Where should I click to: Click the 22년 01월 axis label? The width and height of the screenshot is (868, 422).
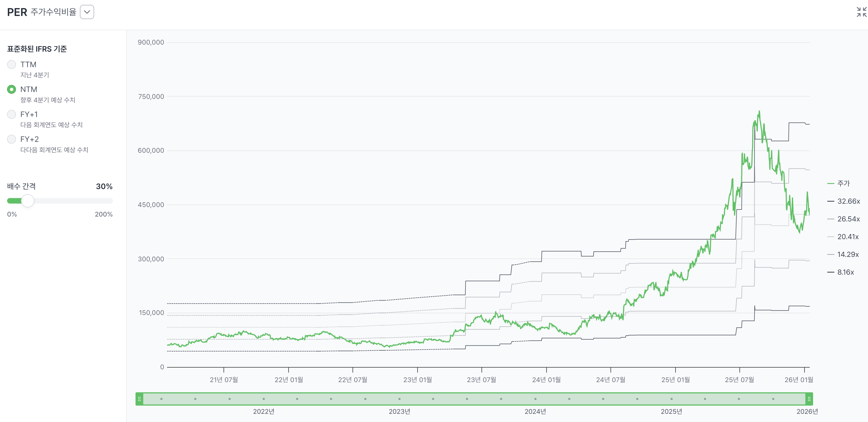[x=289, y=380]
